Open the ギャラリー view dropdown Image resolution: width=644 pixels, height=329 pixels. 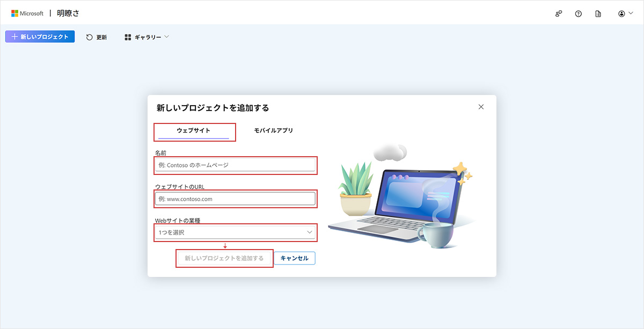[x=147, y=37]
